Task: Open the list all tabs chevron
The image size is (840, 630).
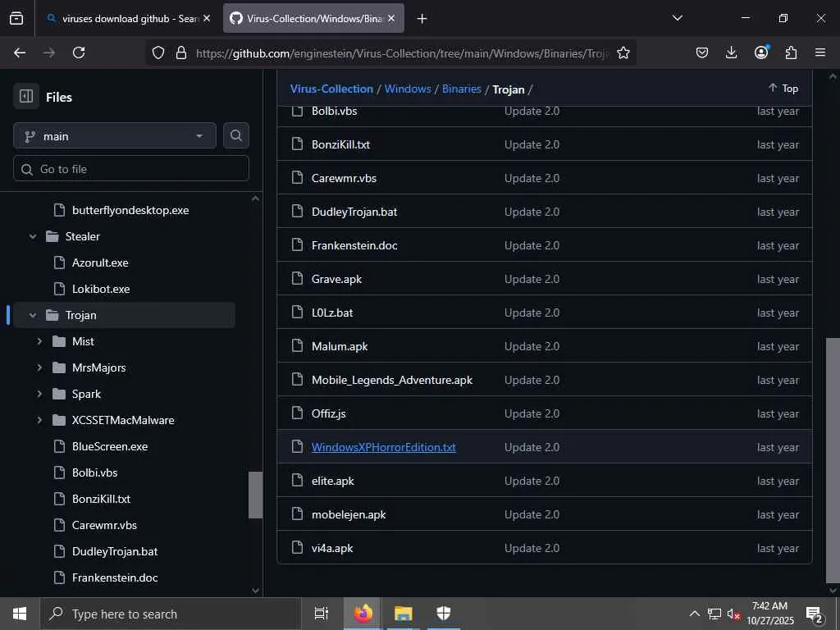Action: pos(677,18)
